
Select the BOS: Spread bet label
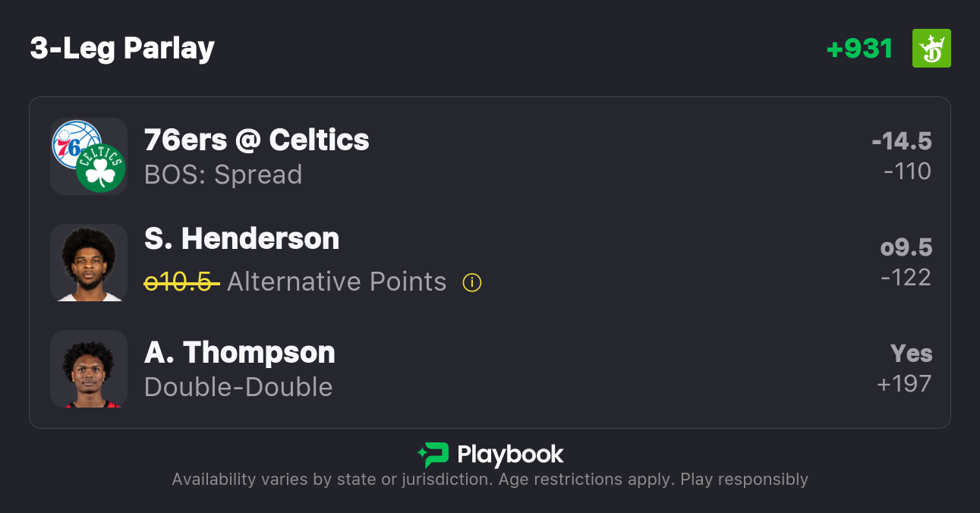click(223, 175)
